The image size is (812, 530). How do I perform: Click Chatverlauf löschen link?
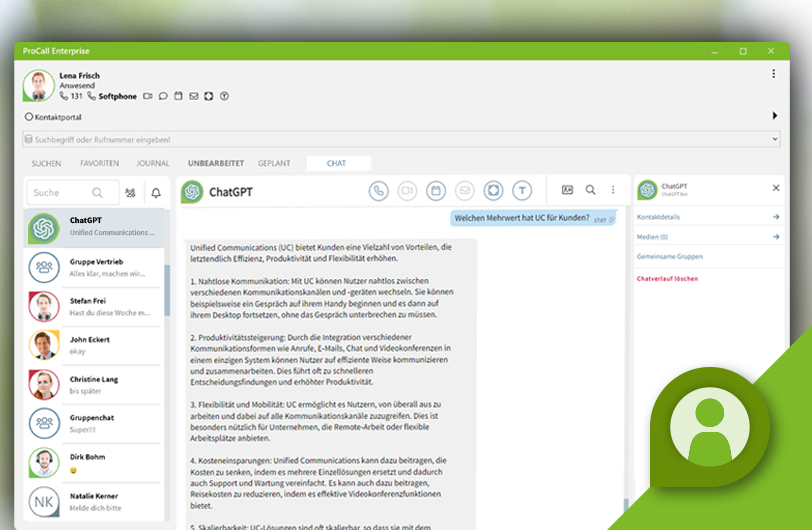[x=668, y=279]
